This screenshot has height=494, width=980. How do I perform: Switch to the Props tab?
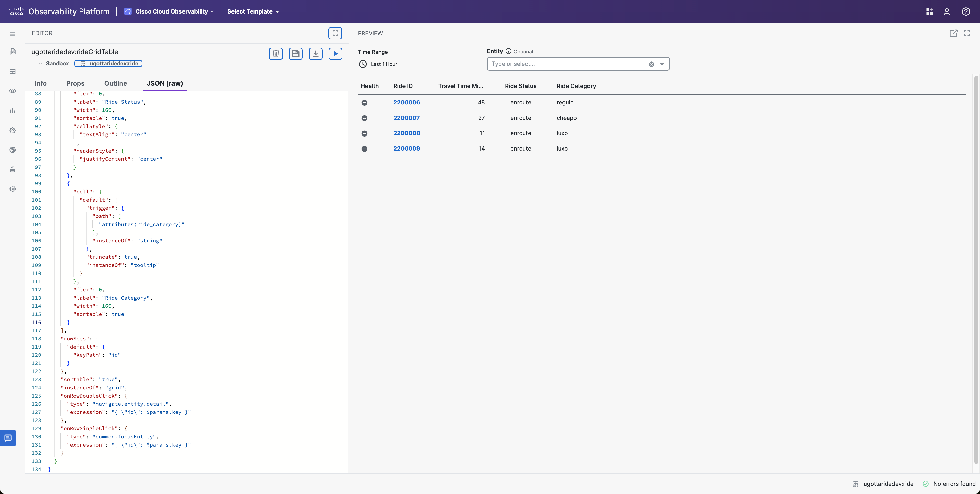pyautogui.click(x=75, y=83)
